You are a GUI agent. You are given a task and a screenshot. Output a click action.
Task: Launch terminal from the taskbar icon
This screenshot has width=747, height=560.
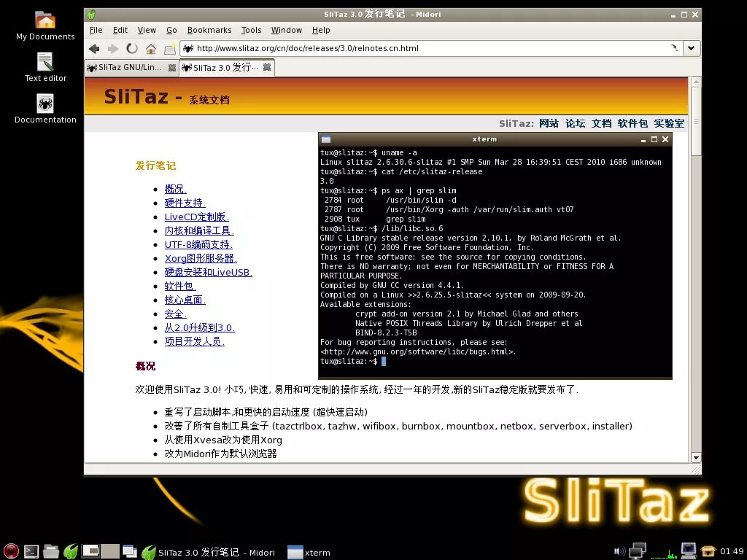point(31,551)
